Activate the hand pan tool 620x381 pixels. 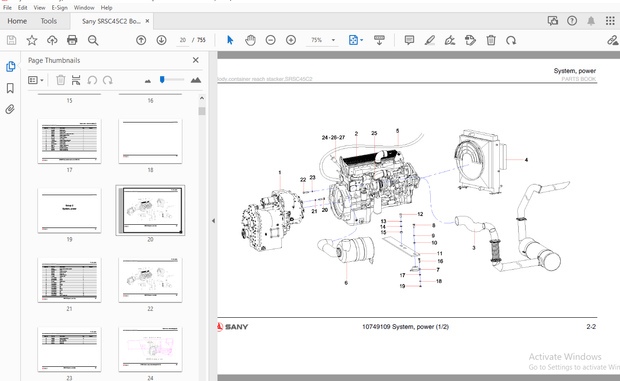(250, 40)
